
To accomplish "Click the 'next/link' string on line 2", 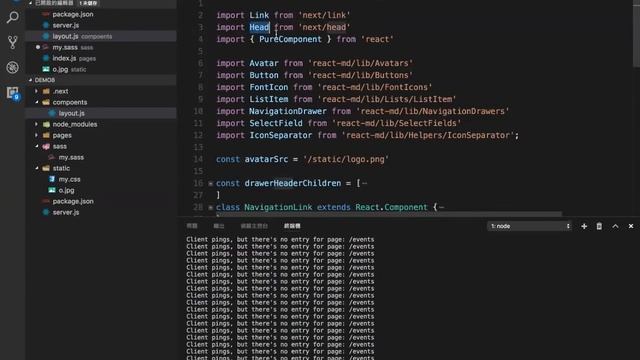I will (x=324, y=16).
